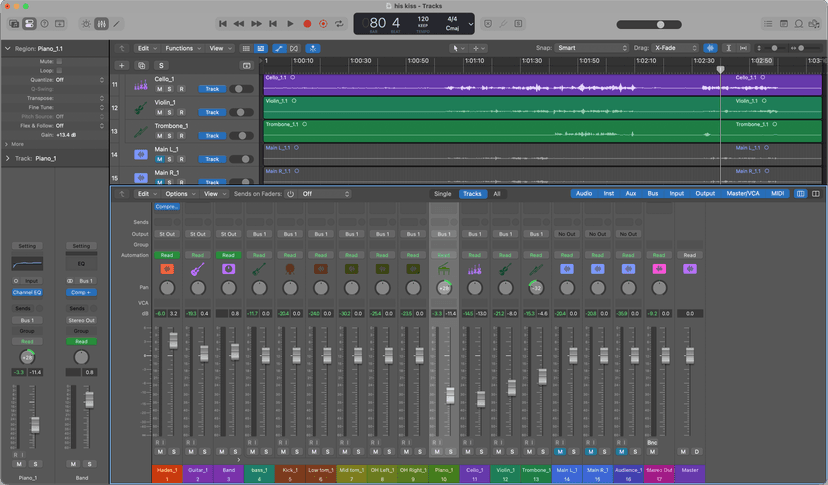
Task: Open the Tracks area Edit menu
Action: pos(146,48)
